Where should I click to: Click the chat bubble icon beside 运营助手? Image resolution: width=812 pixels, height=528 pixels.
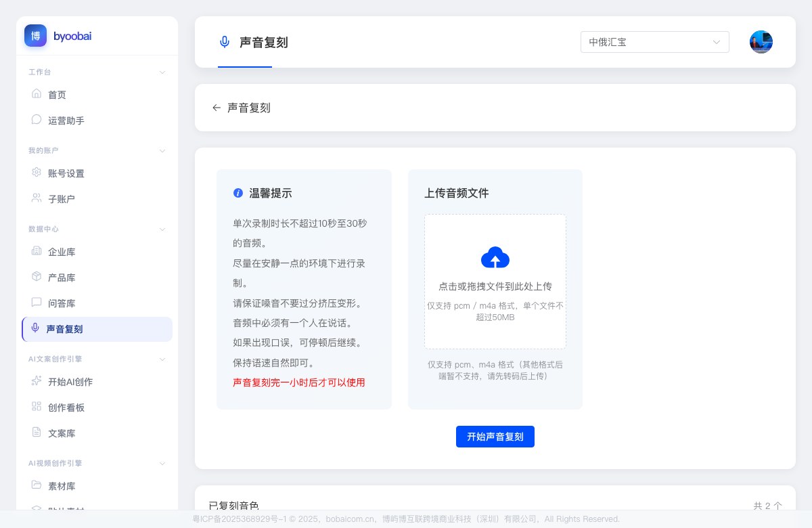37,120
